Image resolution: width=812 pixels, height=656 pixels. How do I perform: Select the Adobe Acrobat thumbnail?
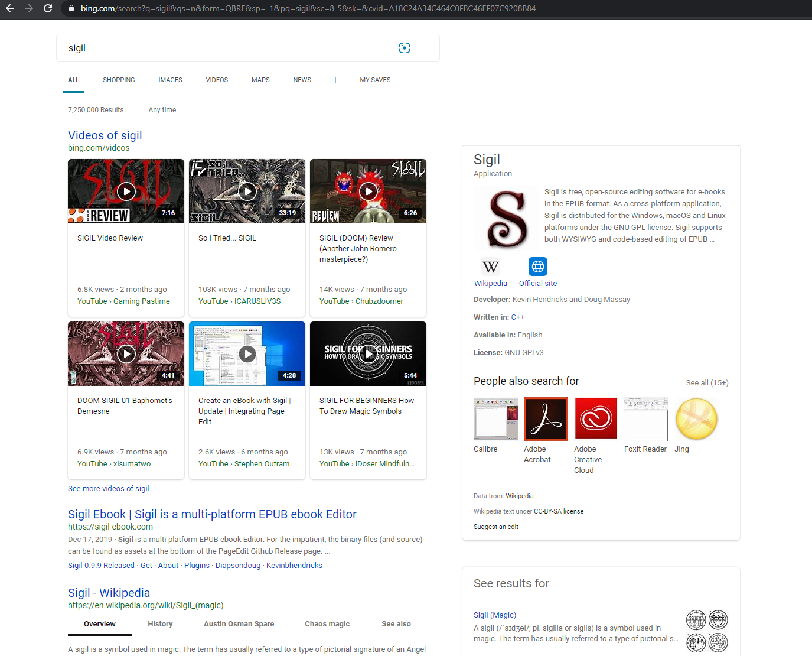coord(546,419)
